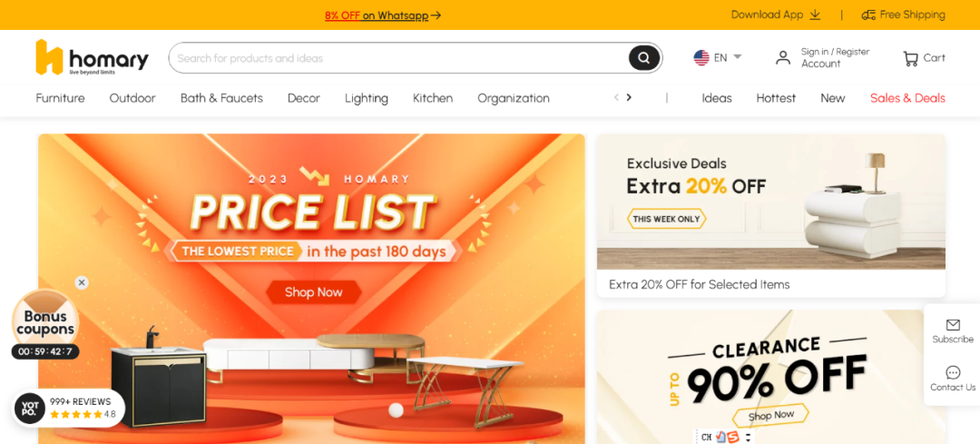Viewport: 980px width, 444px height.
Task: Click the Download App arrow icon
Action: pyautogui.click(x=815, y=15)
